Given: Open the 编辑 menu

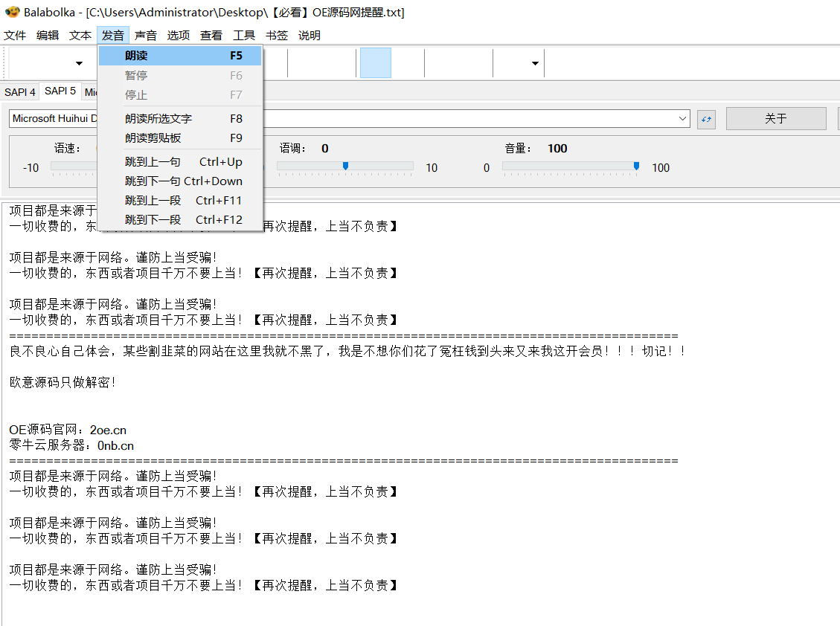Looking at the screenshot, I should point(48,36).
